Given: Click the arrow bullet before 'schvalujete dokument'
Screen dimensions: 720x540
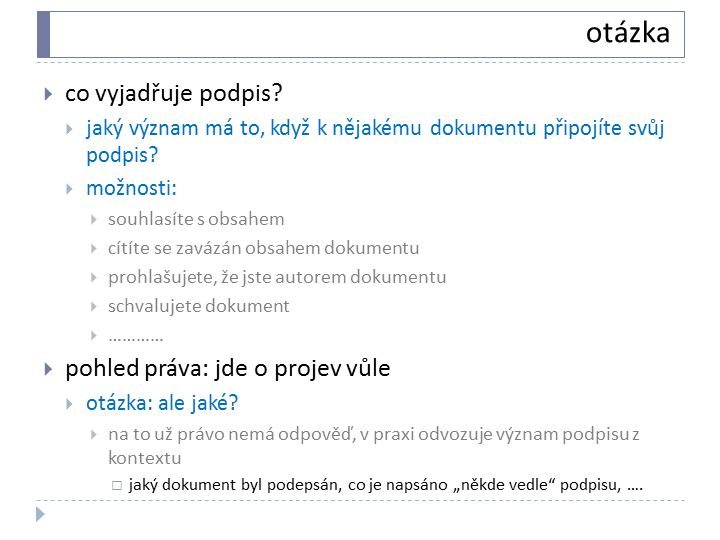Looking at the screenshot, I should (x=94, y=306).
